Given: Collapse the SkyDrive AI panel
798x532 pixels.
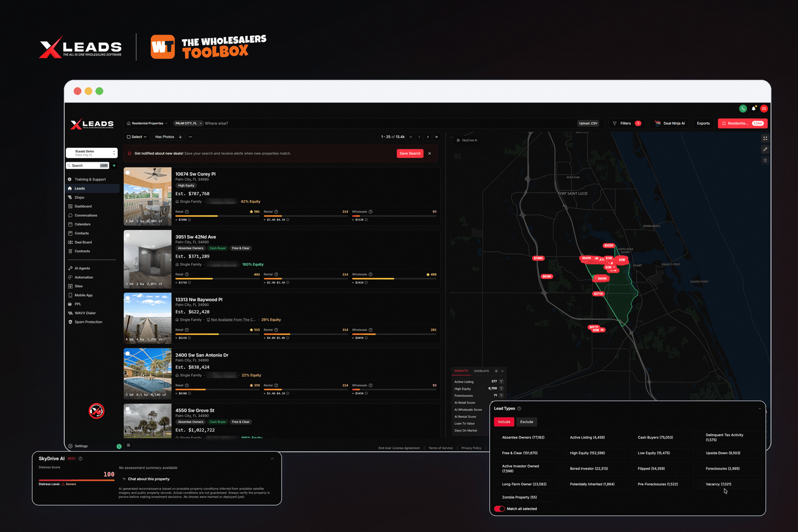Looking at the screenshot, I should (272, 459).
